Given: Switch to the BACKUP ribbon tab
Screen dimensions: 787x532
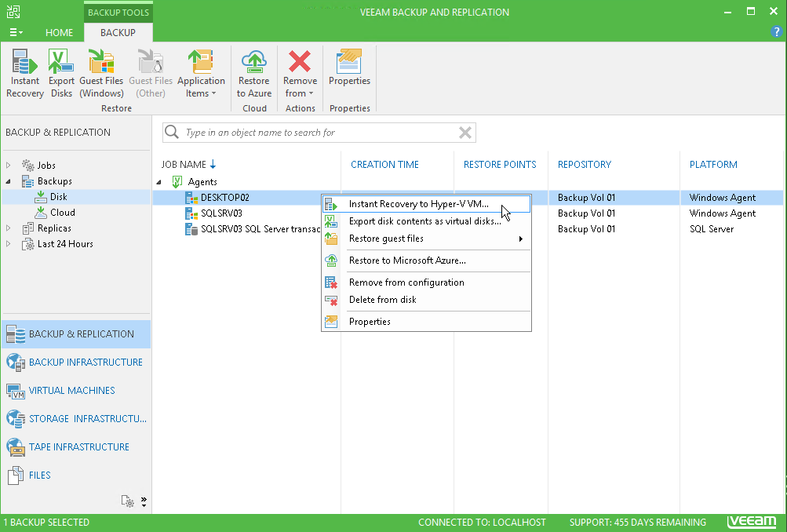Looking at the screenshot, I should (118, 33).
